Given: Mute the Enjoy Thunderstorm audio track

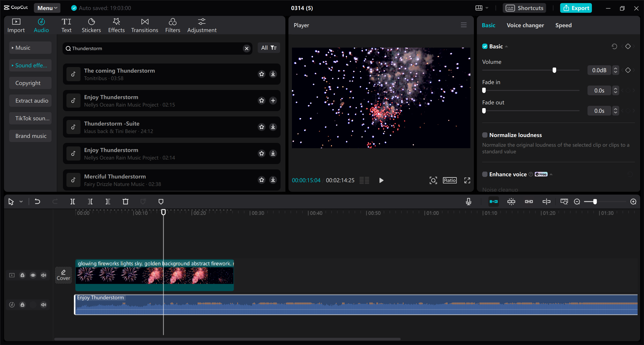Looking at the screenshot, I should (43, 304).
